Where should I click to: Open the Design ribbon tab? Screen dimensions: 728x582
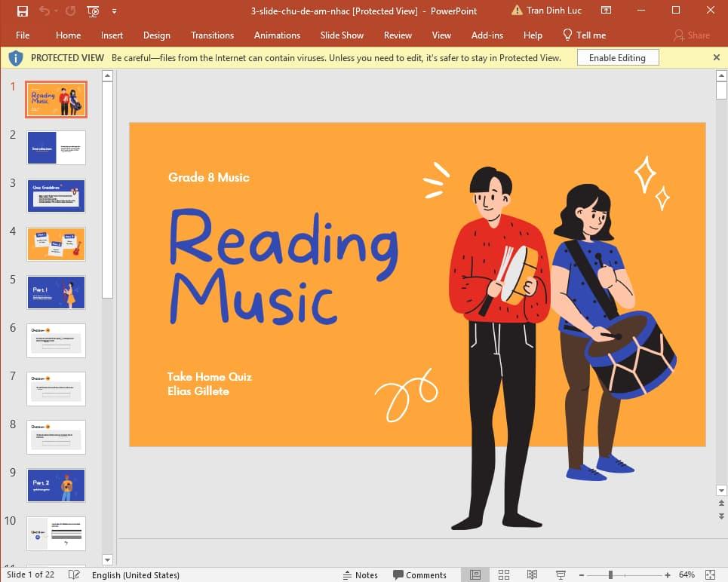point(157,35)
